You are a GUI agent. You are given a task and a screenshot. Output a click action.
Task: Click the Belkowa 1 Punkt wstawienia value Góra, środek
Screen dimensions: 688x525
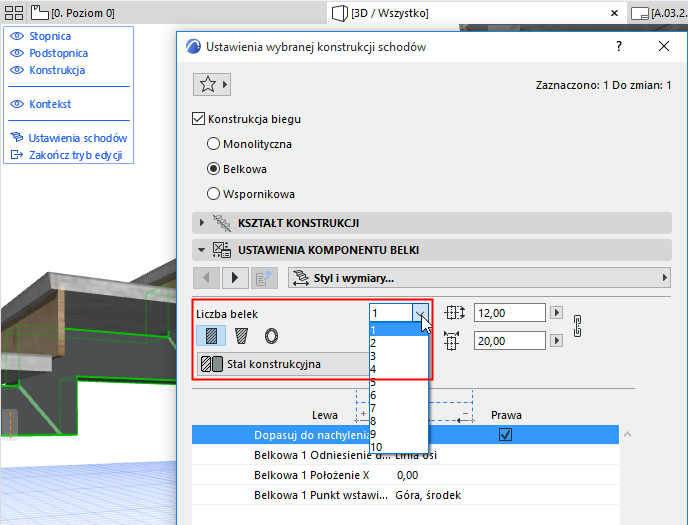[428, 495]
